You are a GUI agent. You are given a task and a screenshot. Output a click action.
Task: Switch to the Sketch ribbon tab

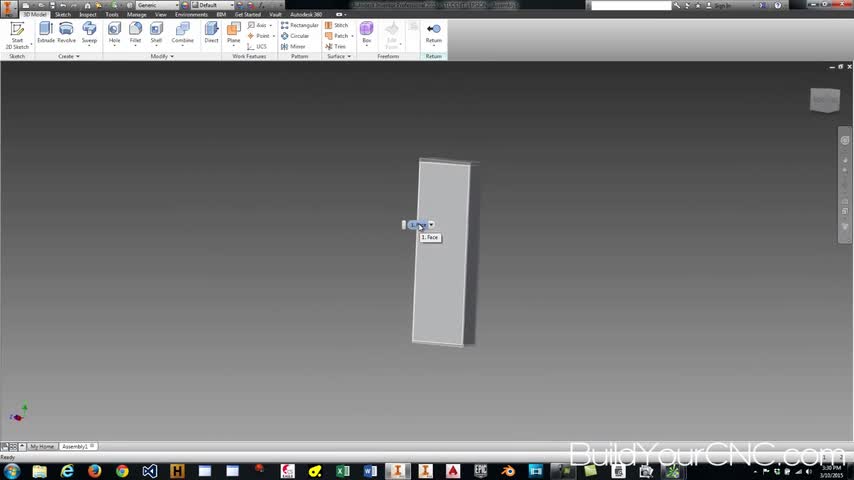pyautogui.click(x=63, y=15)
